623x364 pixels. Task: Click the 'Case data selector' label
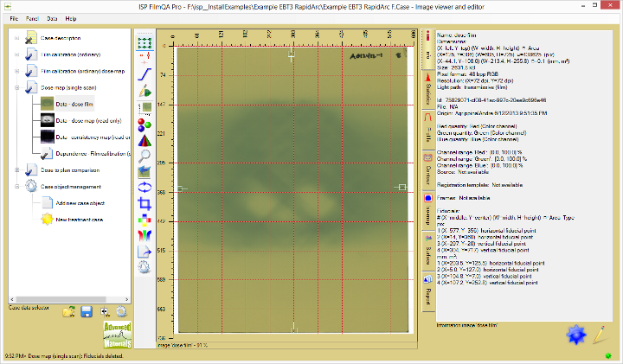point(29,308)
